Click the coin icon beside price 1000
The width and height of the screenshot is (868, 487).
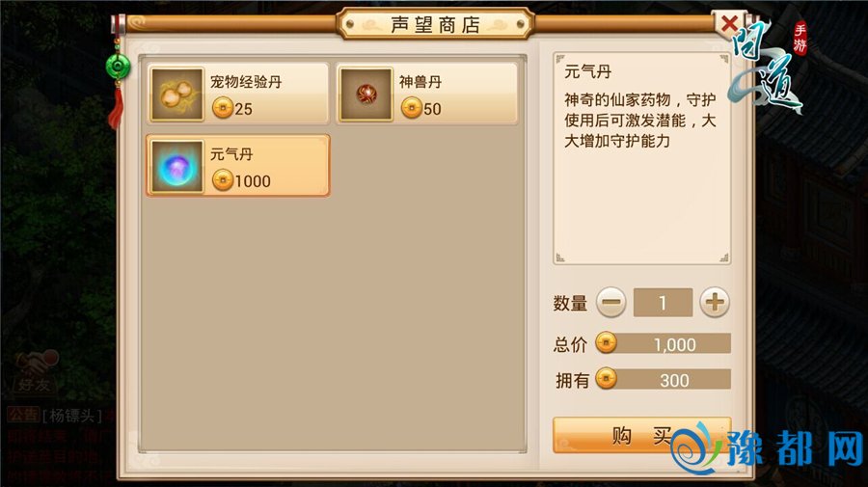(x=223, y=180)
